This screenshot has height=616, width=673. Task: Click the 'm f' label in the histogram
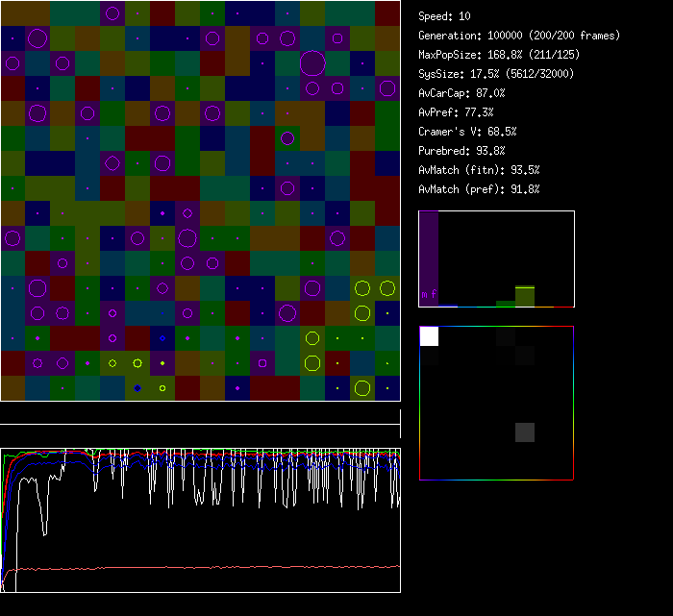[x=429, y=293]
